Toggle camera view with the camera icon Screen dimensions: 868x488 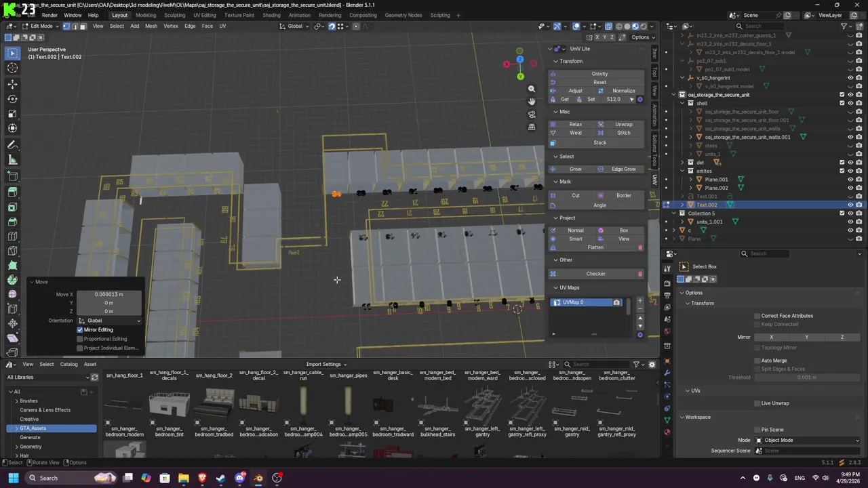[x=532, y=114]
